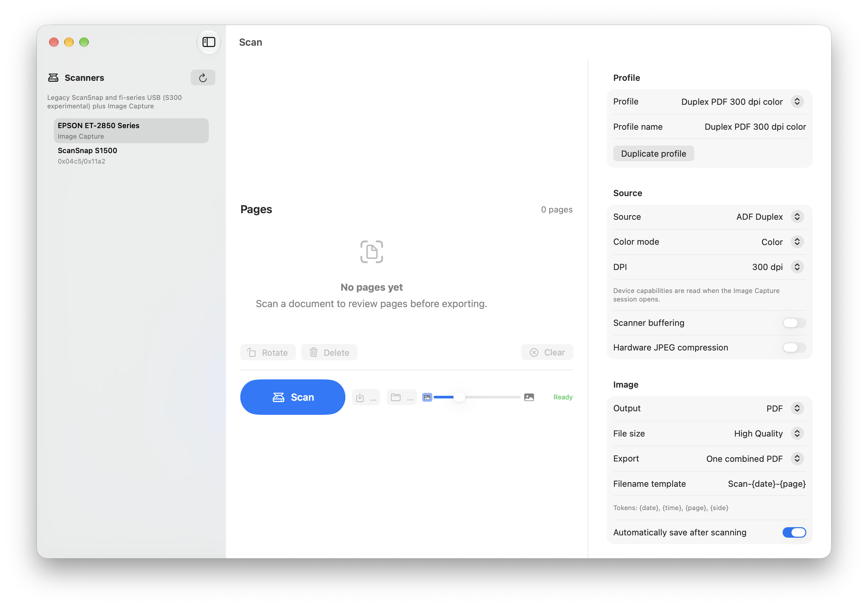Screen dimensions: 868x607
Task: Open the DPI selector
Action: tap(797, 267)
